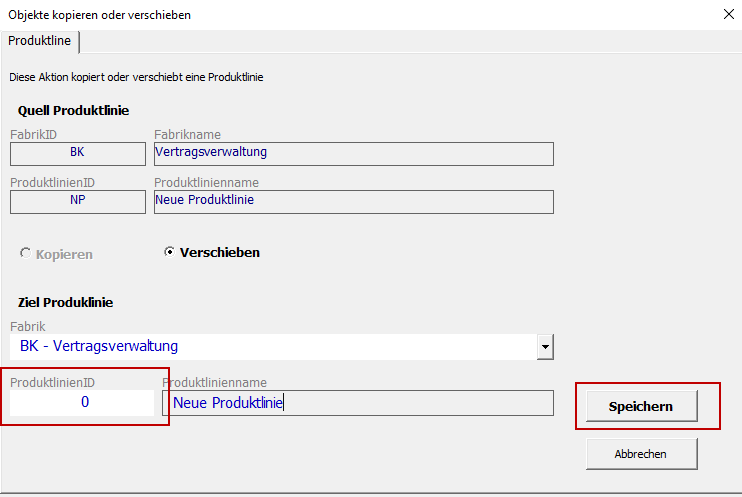Expand the Fabrik dropdown arrow
This screenshot has height=497, width=742.
(x=545, y=347)
